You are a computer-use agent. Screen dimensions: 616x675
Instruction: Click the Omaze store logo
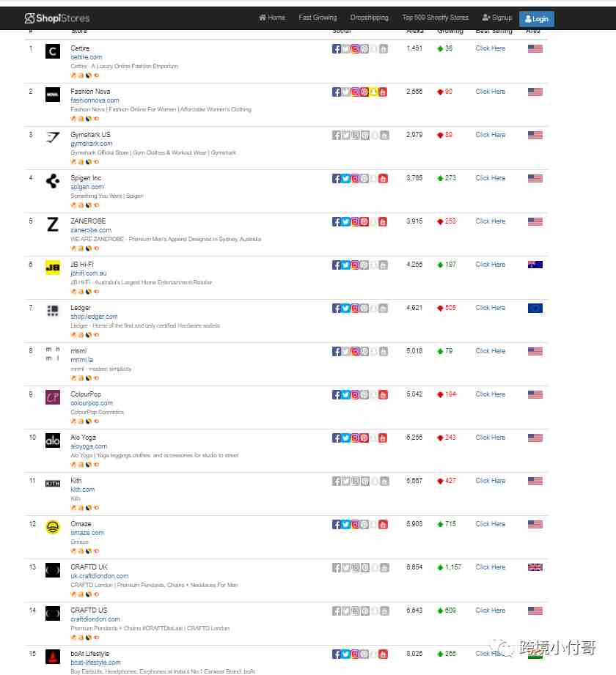click(x=53, y=528)
